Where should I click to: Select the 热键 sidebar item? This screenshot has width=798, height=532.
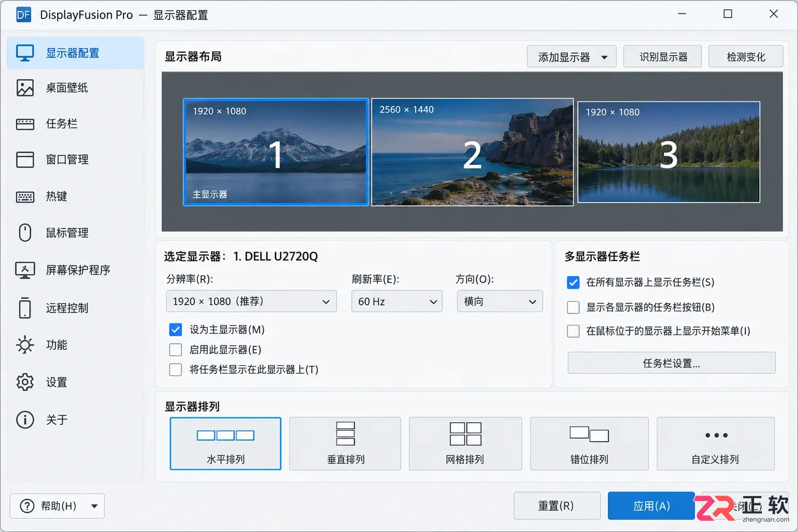(x=75, y=197)
